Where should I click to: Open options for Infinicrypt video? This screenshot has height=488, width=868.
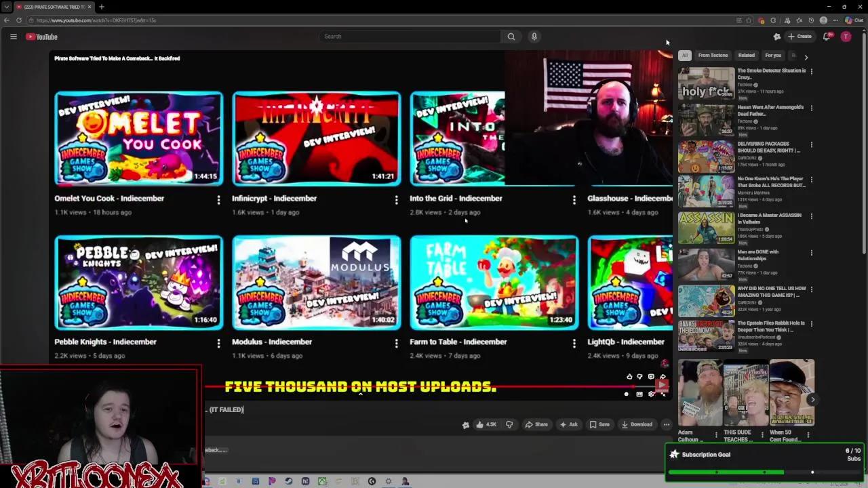point(396,200)
